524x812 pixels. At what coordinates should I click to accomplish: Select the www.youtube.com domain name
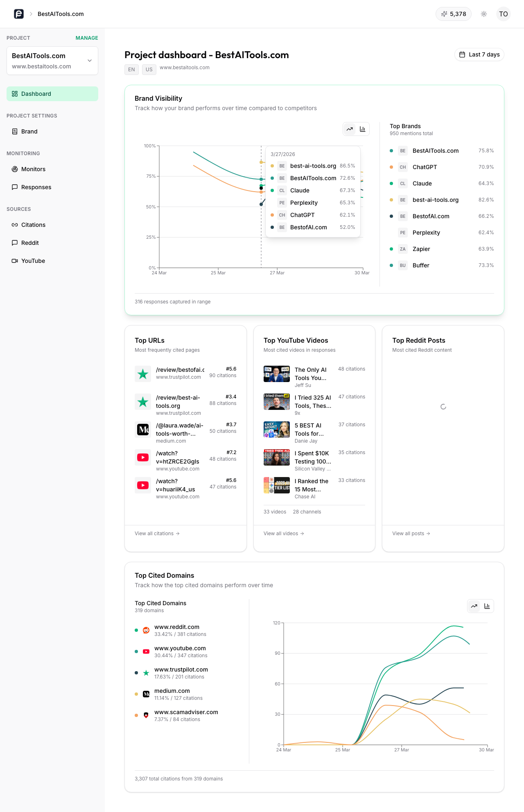point(180,648)
